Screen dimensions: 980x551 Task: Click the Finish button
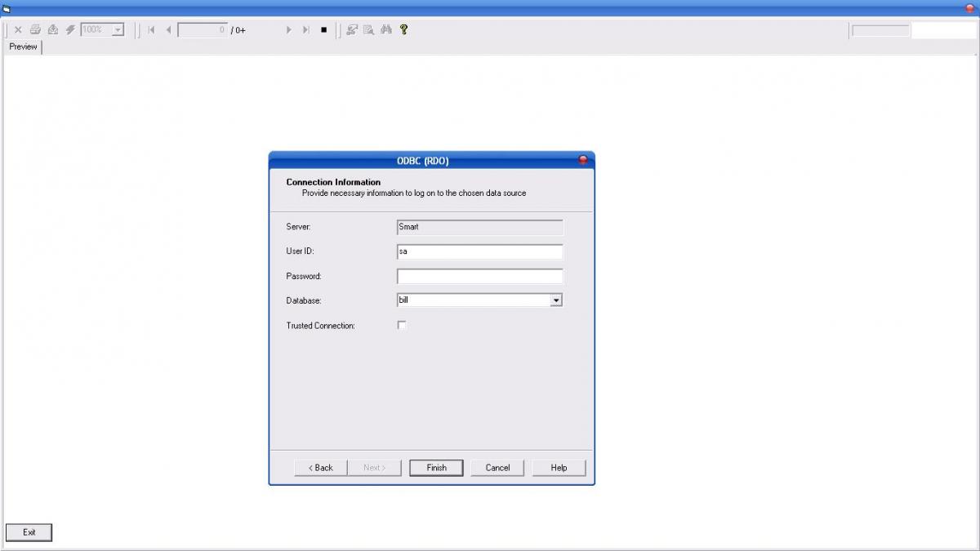436,468
